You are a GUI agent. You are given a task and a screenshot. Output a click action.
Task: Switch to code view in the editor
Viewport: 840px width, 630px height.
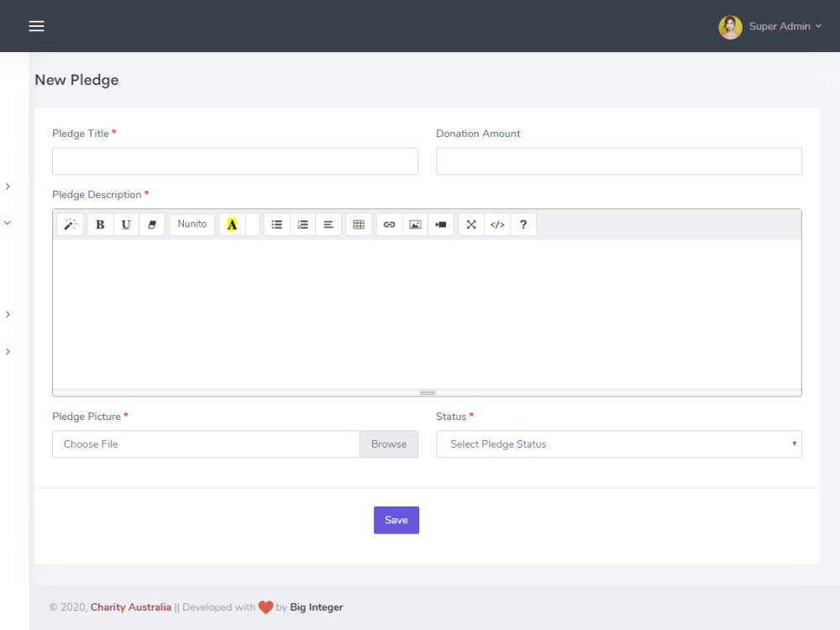point(496,224)
